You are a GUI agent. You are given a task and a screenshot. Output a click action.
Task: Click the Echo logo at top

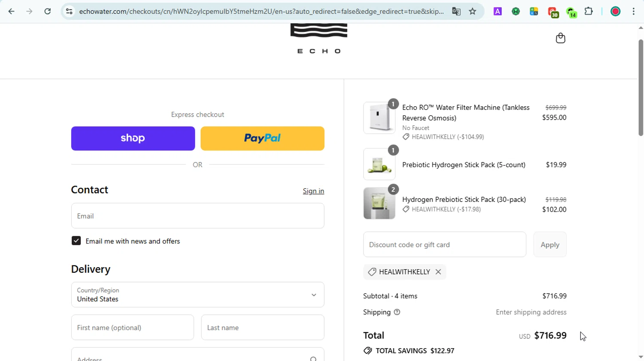pos(319,39)
